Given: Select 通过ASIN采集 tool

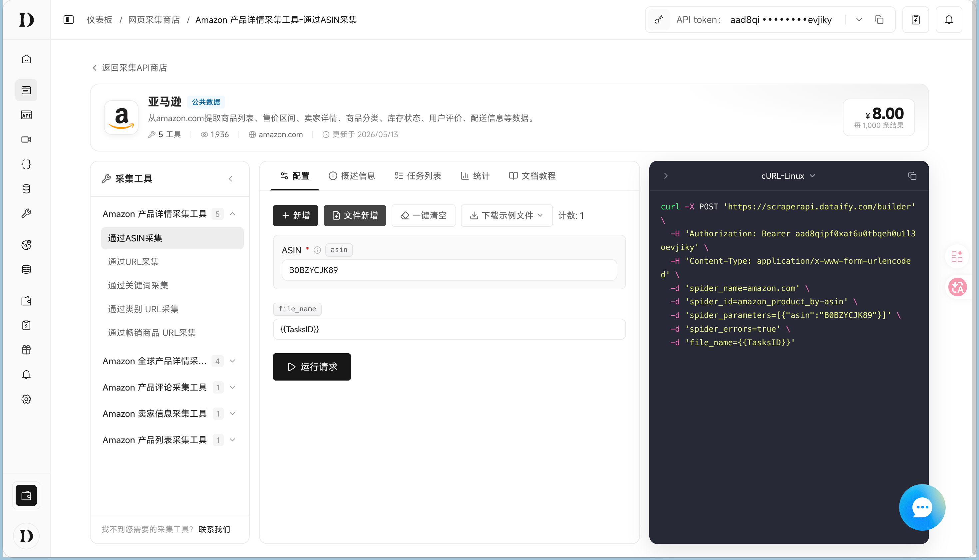Looking at the screenshot, I should pos(172,238).
